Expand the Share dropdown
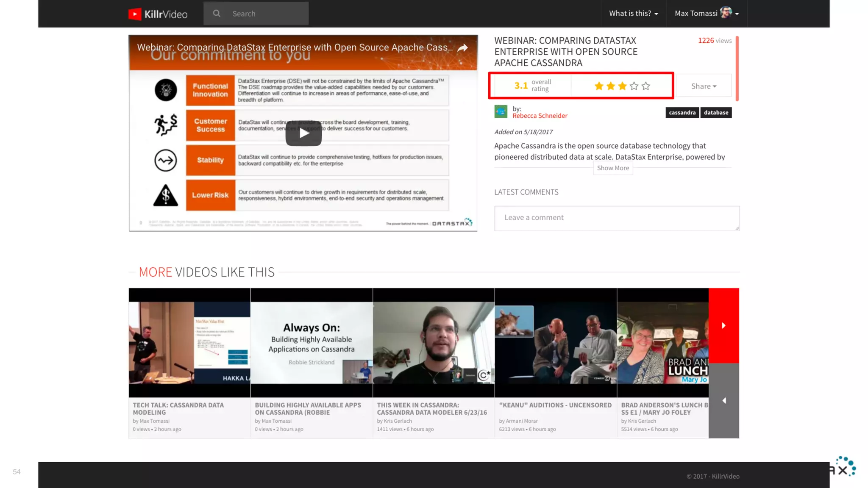The width and height of the screenshot is (868, 488). (703, 86)
